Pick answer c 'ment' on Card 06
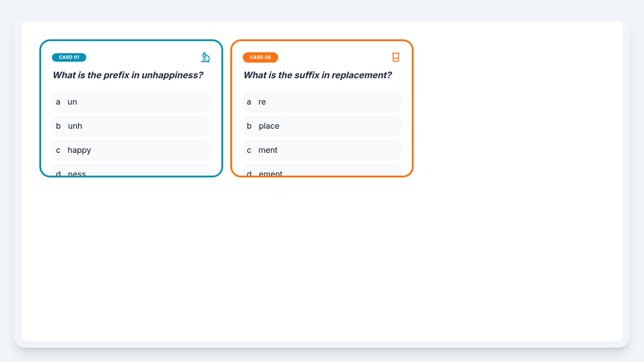Viewport: 644px width, 362px height. 322,150
